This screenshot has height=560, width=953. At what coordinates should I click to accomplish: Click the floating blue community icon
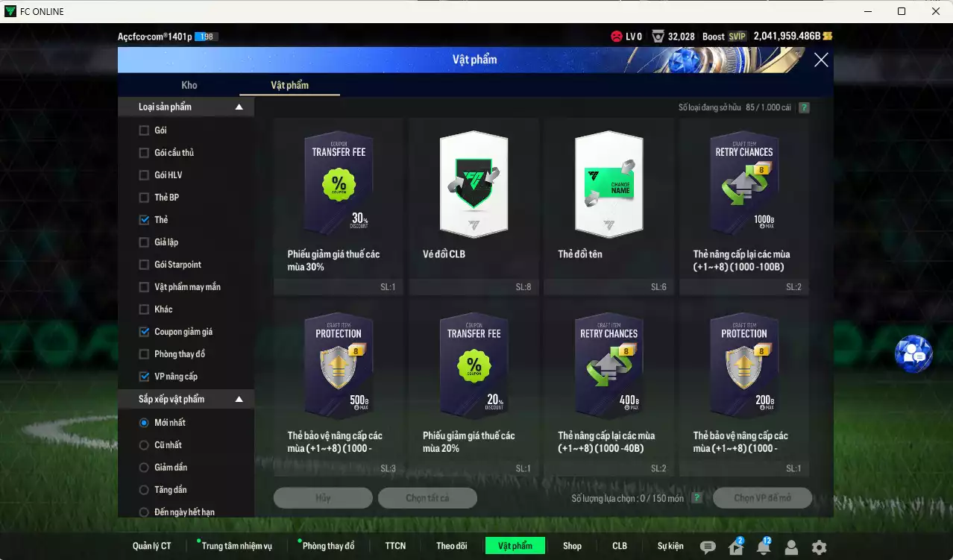pyautogui.click(x=913, y=355)
